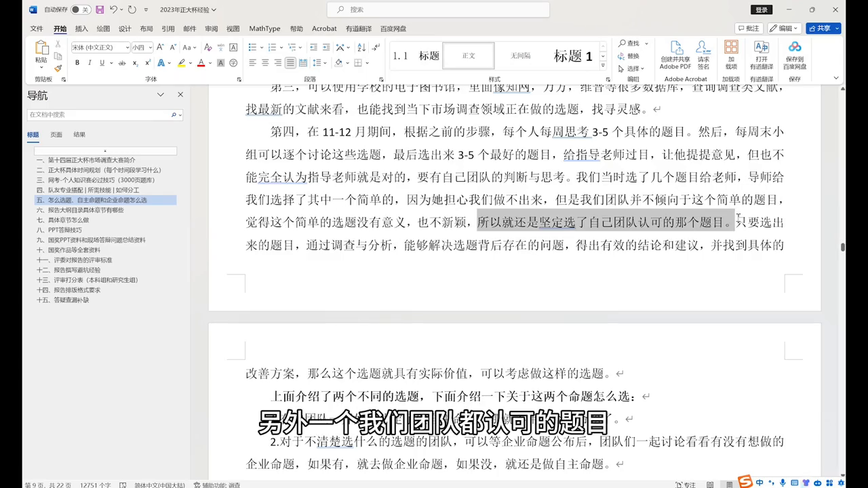
Task: Click the Cut scissors icon
Action: (x=58, y=45)
